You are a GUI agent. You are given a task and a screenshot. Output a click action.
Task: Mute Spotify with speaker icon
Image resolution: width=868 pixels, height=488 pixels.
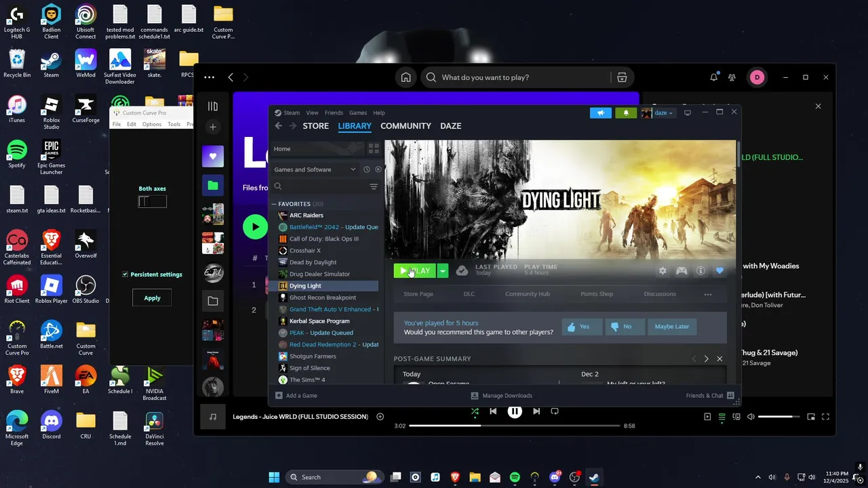(x=751, y=417)
